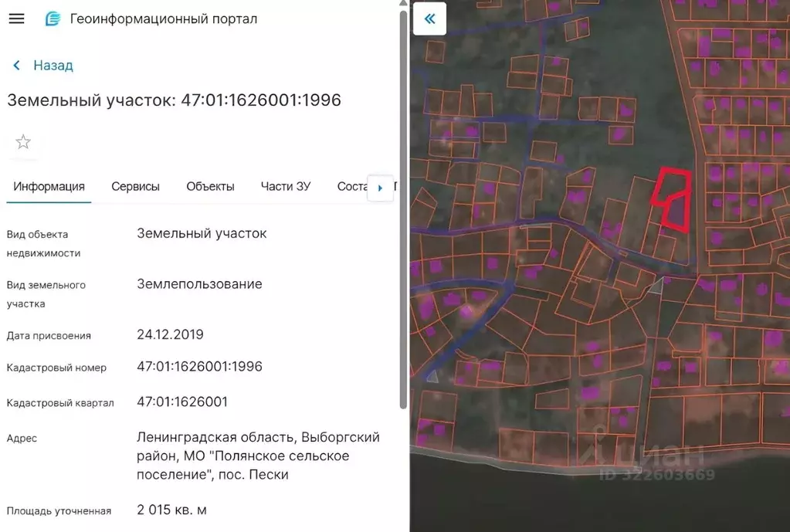Click the scrollbar up arrow at panel top

402,4
